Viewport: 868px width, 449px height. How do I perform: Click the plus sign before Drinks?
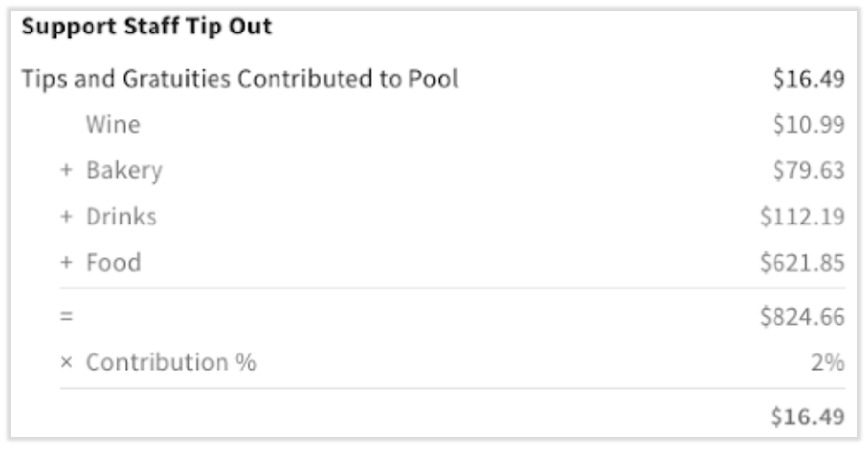coord(66,217)
